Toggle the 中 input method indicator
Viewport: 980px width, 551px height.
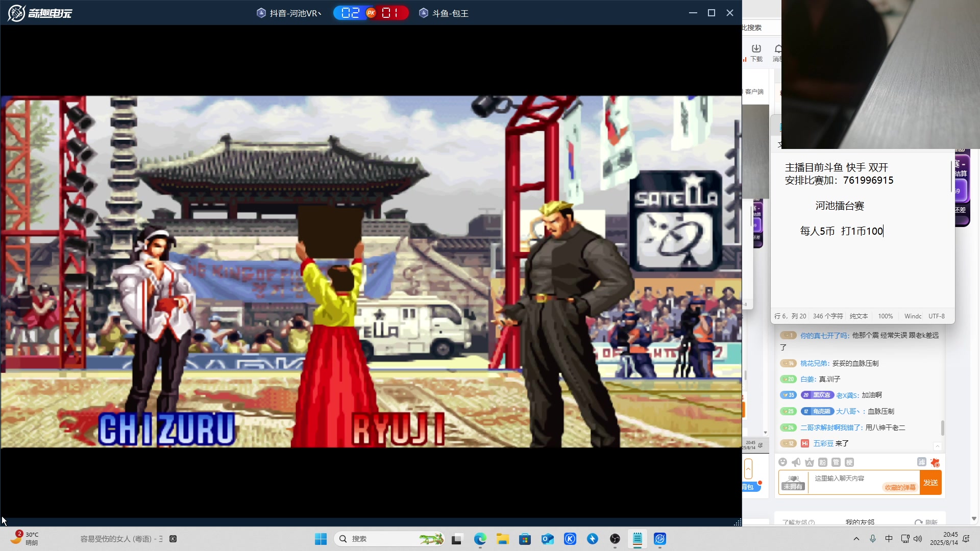point(889,539)
